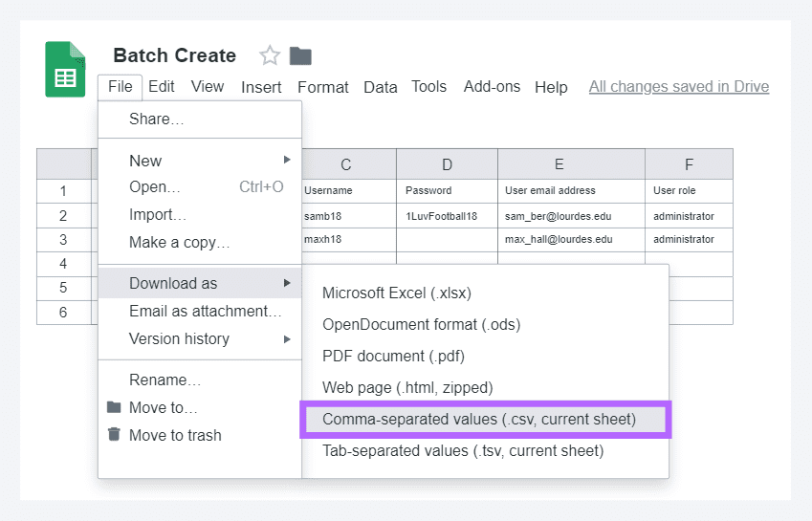Image resolution: width=812 pixels, height=521 pixels.
Task: Click the administrator cell in row 2
Action: click(689, 216)
